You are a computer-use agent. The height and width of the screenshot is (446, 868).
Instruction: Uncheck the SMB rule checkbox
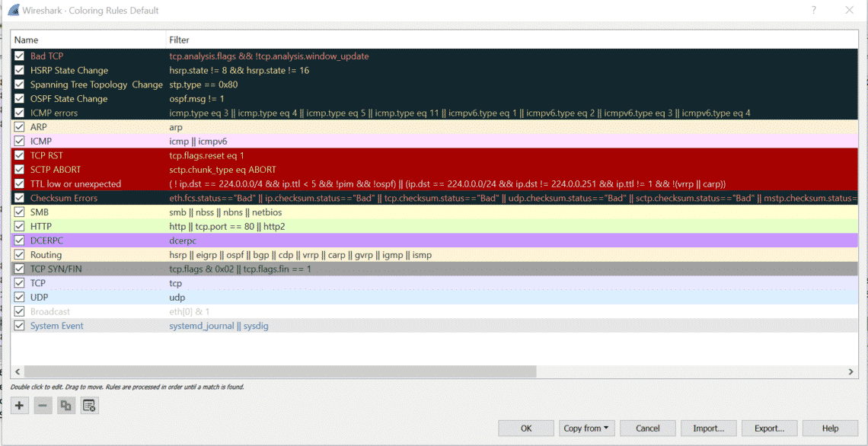click(19, 212)
